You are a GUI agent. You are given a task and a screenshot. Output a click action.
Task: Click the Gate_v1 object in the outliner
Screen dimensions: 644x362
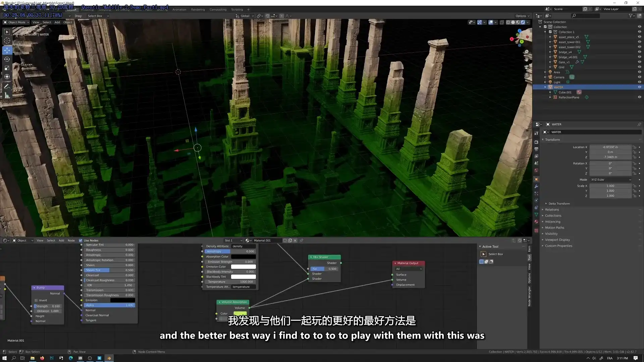pyautogui.click(x=564, y=62)
